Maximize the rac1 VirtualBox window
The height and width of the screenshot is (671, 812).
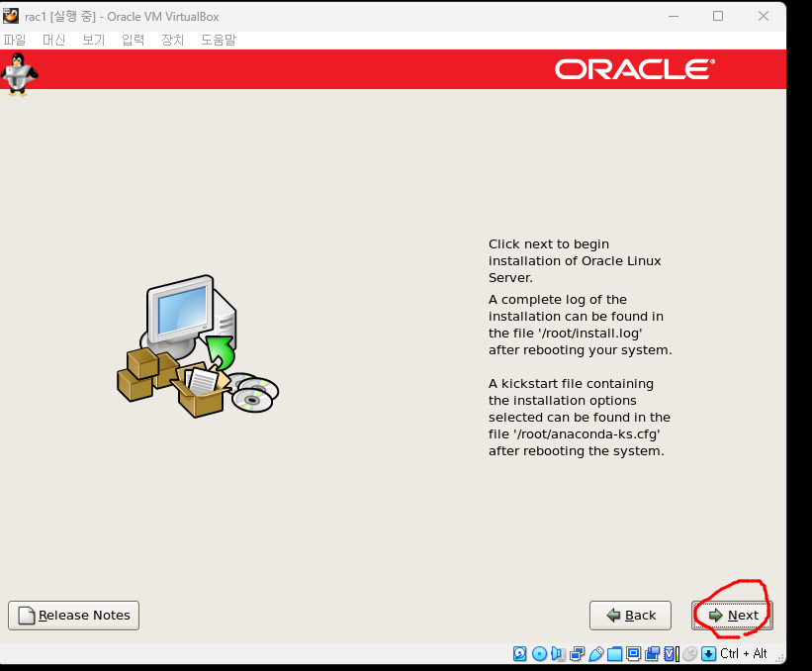coord(718,16)
